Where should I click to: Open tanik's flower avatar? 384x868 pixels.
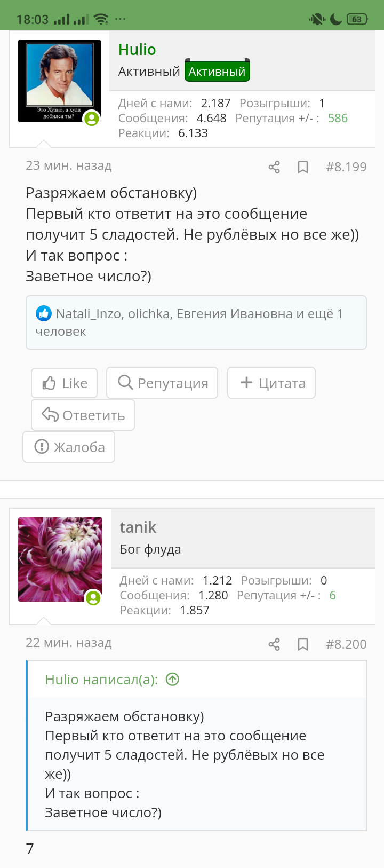click(x=60, y=559)
